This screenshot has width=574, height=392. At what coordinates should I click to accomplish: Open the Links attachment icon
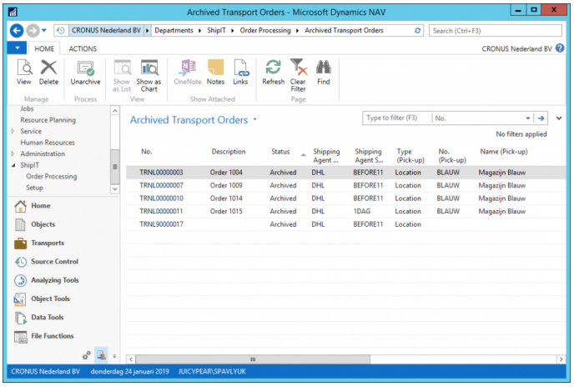[x=240, y=71]
